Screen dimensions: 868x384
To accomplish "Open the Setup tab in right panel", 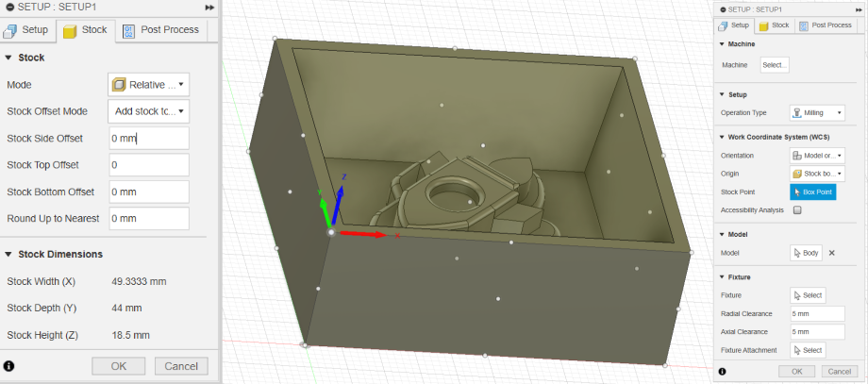I will pyautogui.click(x=734, y=25).
